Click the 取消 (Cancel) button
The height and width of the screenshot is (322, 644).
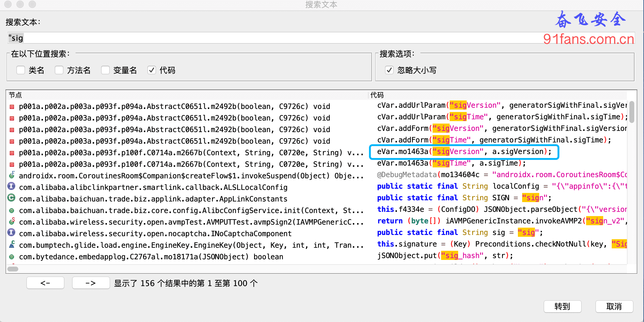614,306
